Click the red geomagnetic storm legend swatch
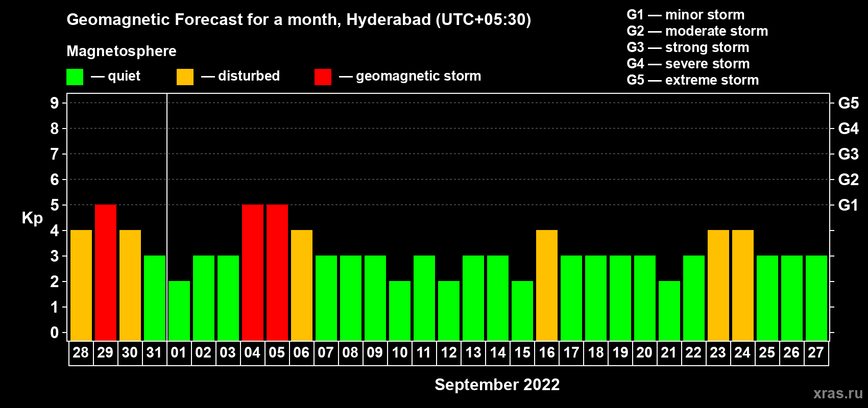 (x=323, y=77)
